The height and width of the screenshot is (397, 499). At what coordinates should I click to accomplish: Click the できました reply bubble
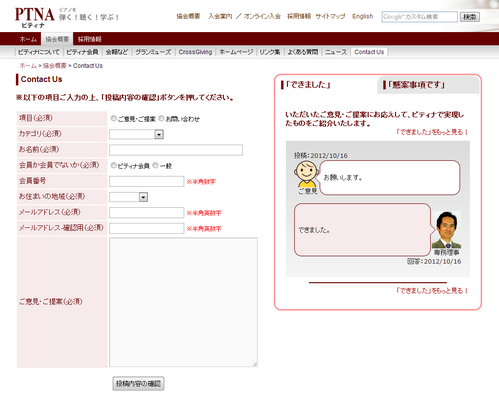(x=362, y=230)
